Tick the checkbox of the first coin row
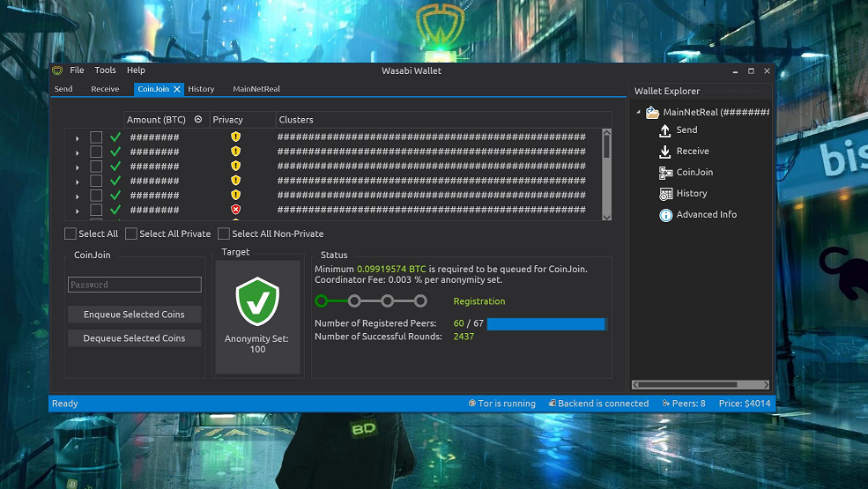The height and width of the screenshot is (489, 868). pos(96,137)
